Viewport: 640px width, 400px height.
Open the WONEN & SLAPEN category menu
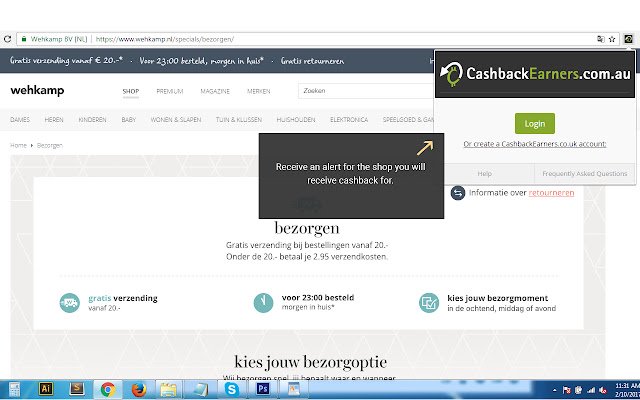tap(176, 120)
